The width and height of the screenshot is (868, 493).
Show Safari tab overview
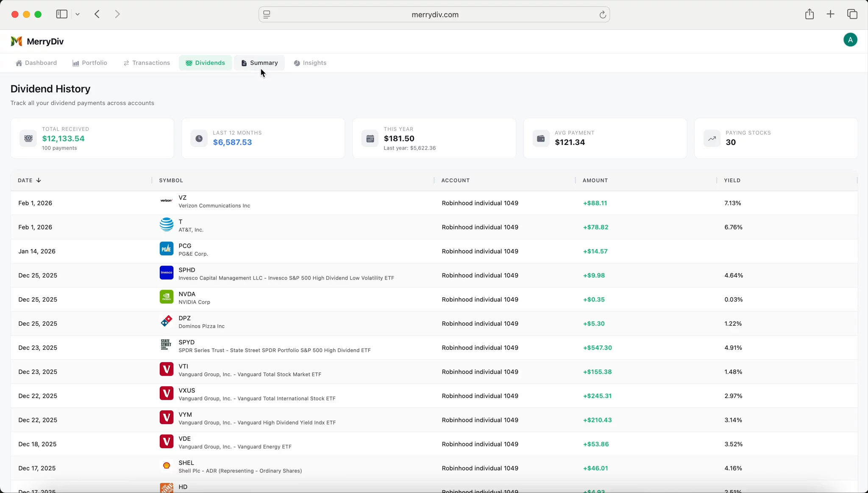tap(852, 14)
